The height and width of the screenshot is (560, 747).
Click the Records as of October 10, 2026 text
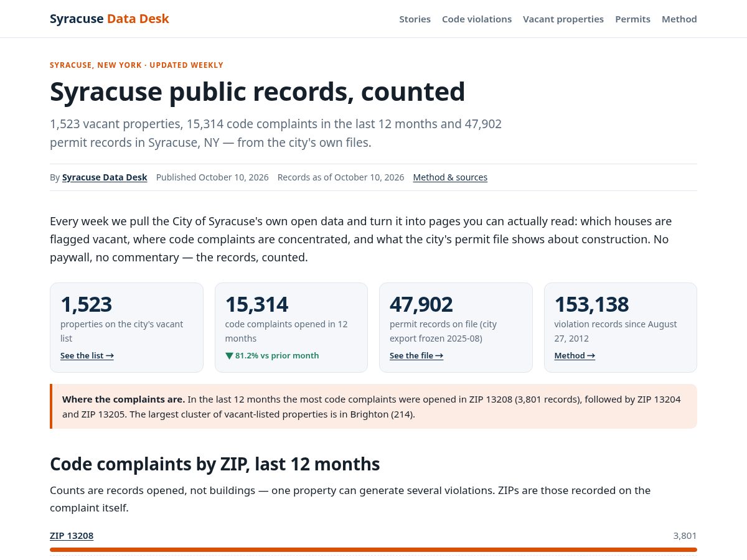(341, 177)
